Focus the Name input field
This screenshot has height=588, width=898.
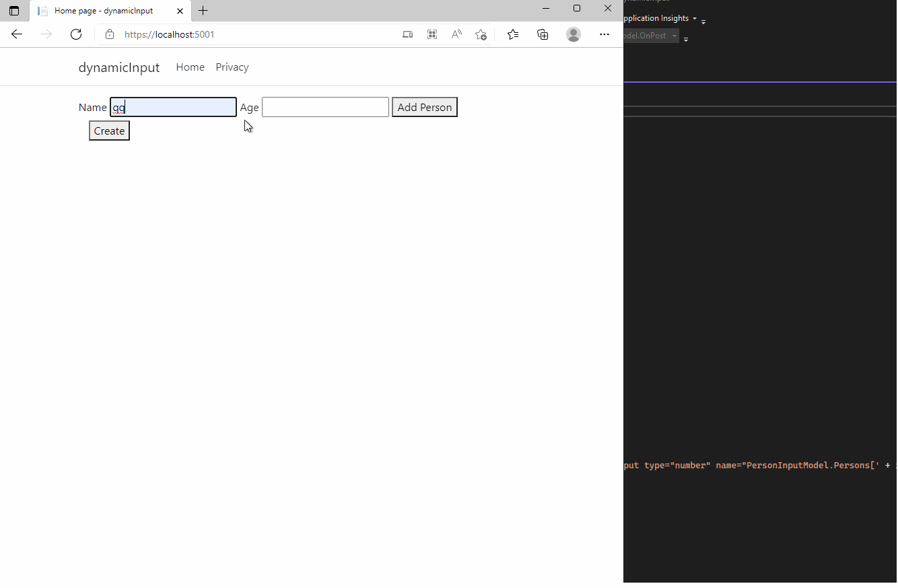[173, 107]
